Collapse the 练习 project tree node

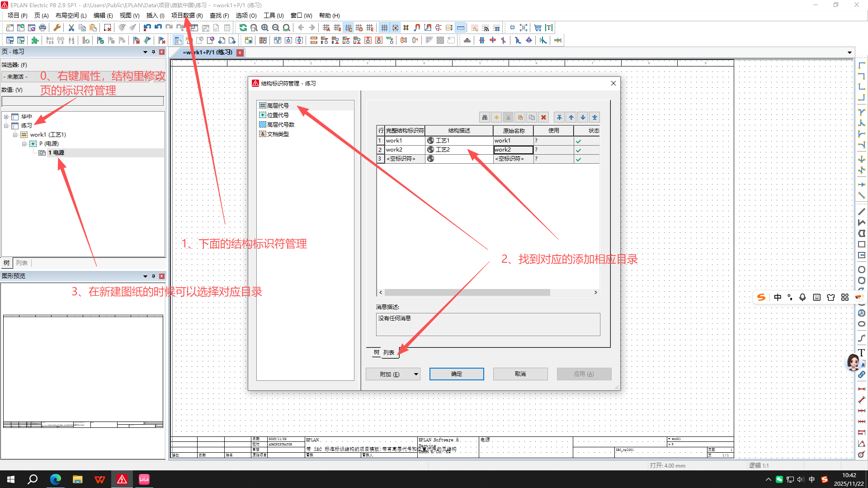tap(6, 126)
